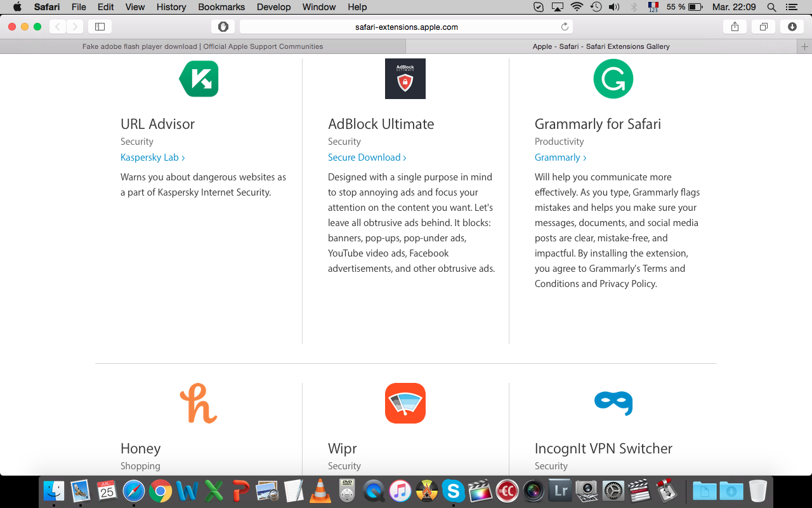812x508 pixels.
Task: Click the Wipr extension title
Action: tap(343, 448)
